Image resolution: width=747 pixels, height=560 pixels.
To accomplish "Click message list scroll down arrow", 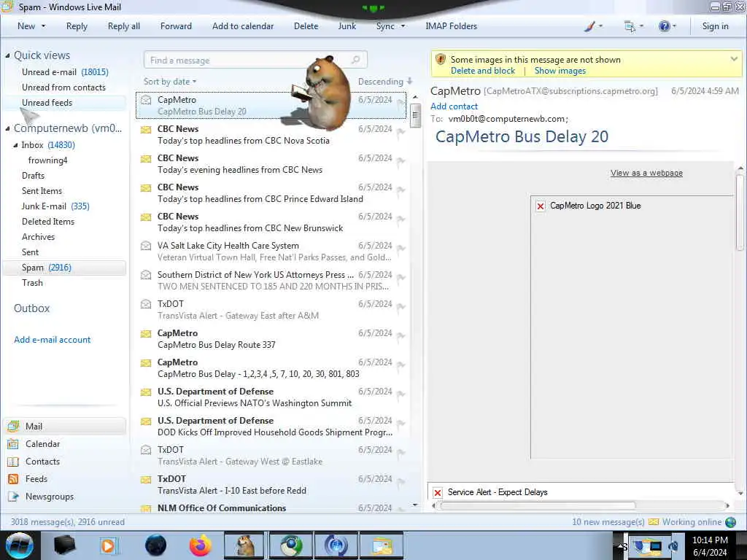I will pos(415,505).
